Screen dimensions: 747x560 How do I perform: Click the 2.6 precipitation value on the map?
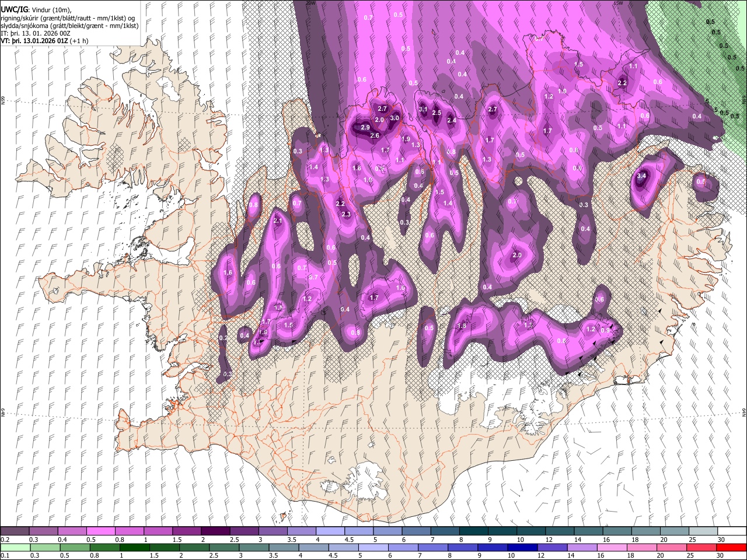tap(375, 136)
